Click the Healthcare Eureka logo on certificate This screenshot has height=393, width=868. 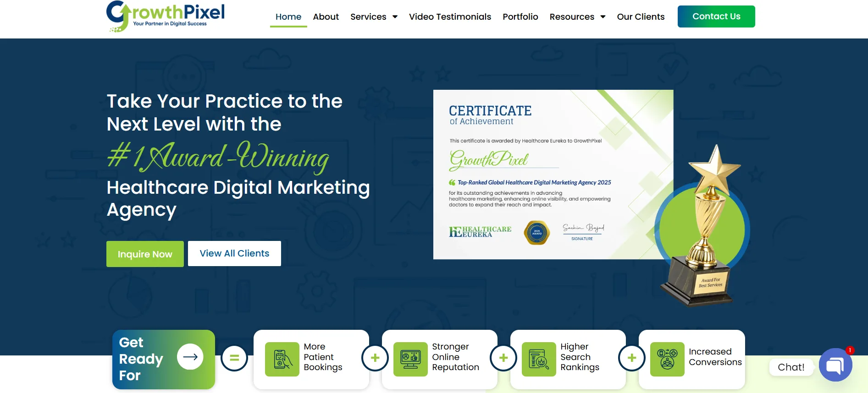[x=480, y=232]
